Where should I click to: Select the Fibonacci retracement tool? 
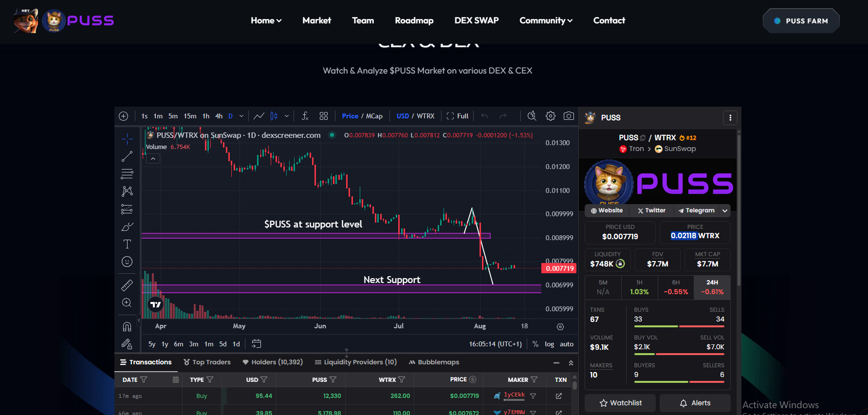pyautogui.click(x=127, y=174)
